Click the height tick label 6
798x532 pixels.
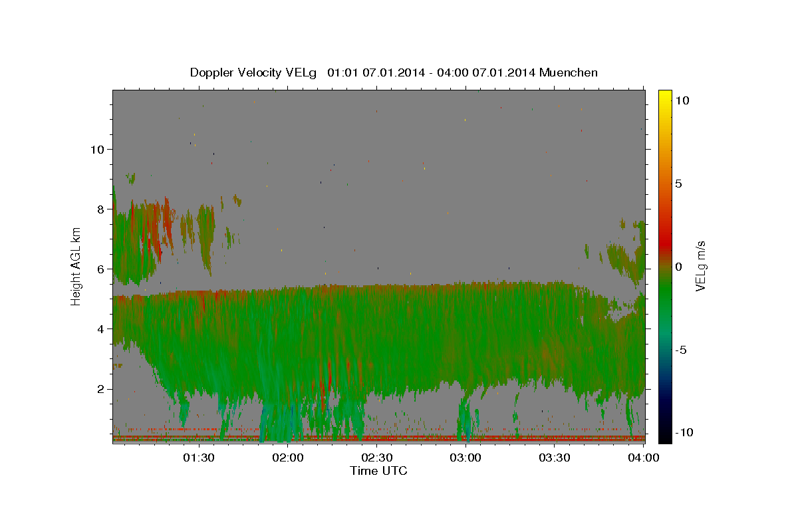100,269
